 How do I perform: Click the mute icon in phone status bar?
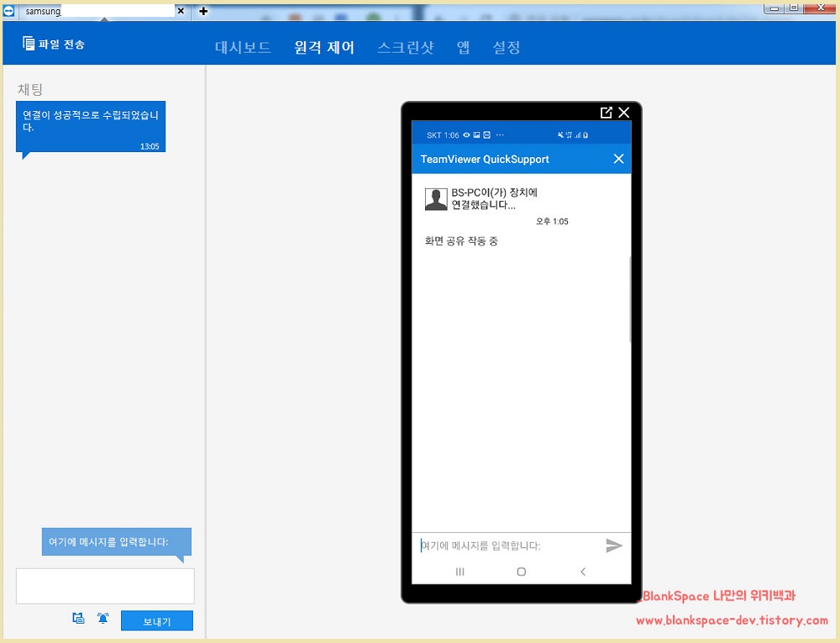coord(560,135)
